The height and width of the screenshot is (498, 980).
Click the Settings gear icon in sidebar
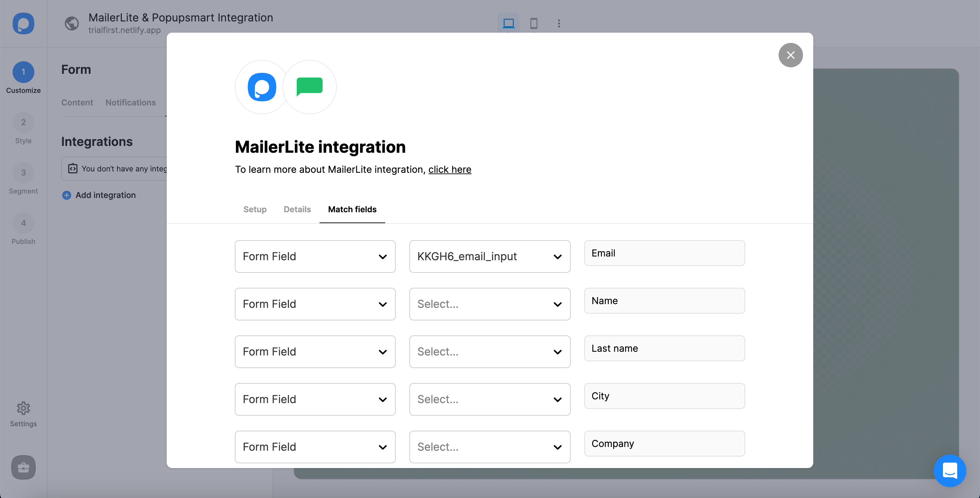click(23, 407)
